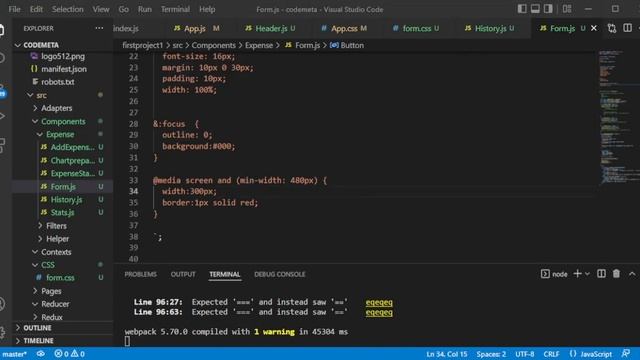Expand the Pages folder

click(x=51, y=291)
